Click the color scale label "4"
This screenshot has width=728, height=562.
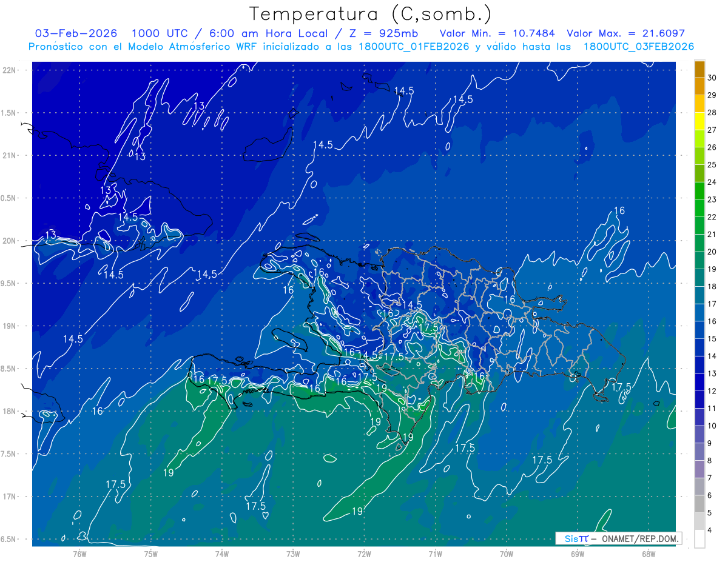click(710, 530)
